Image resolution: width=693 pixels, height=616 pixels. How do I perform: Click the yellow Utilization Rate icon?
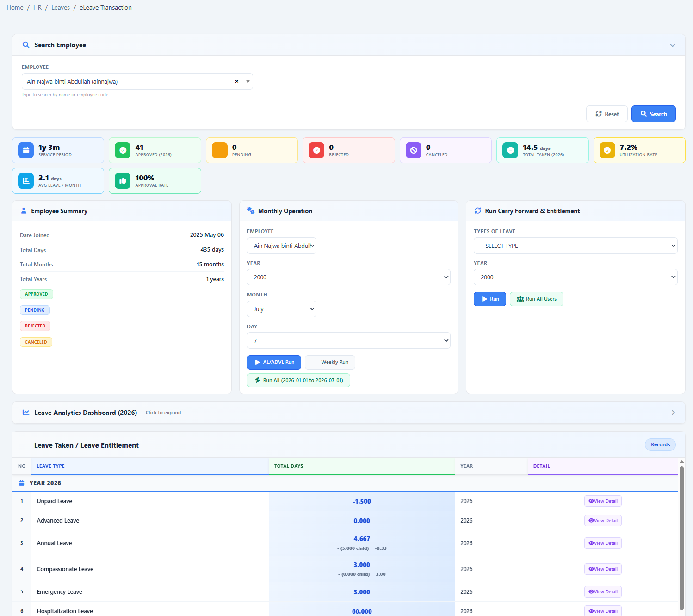[x=607, y=150]
